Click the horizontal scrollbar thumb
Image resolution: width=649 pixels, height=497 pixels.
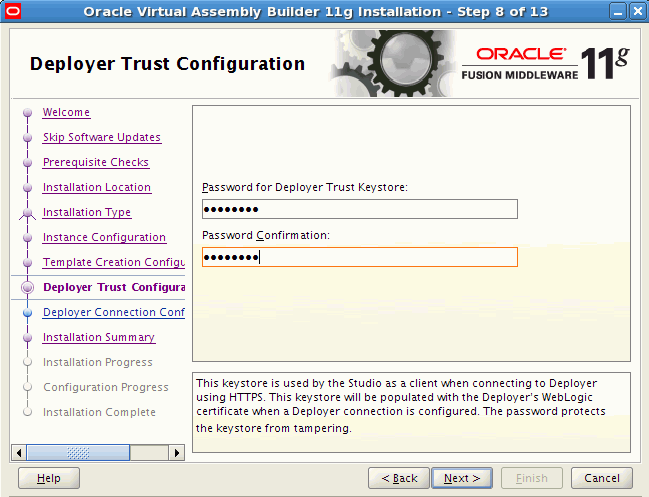78,452
